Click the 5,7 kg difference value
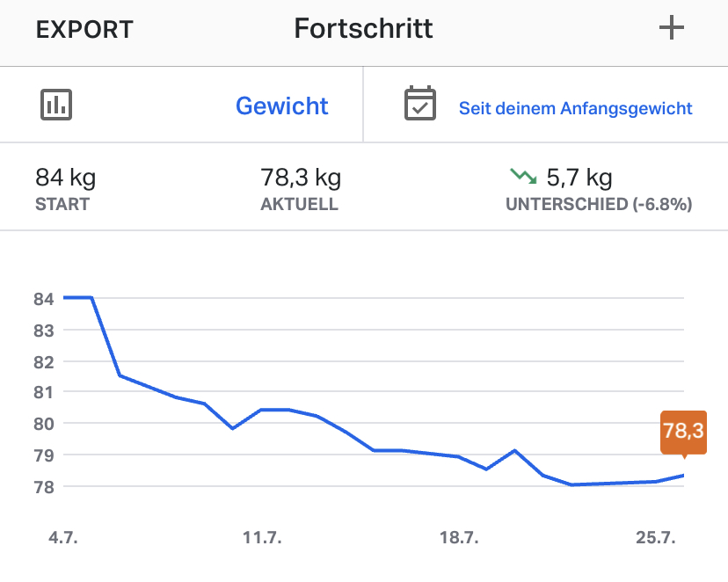 579,178
